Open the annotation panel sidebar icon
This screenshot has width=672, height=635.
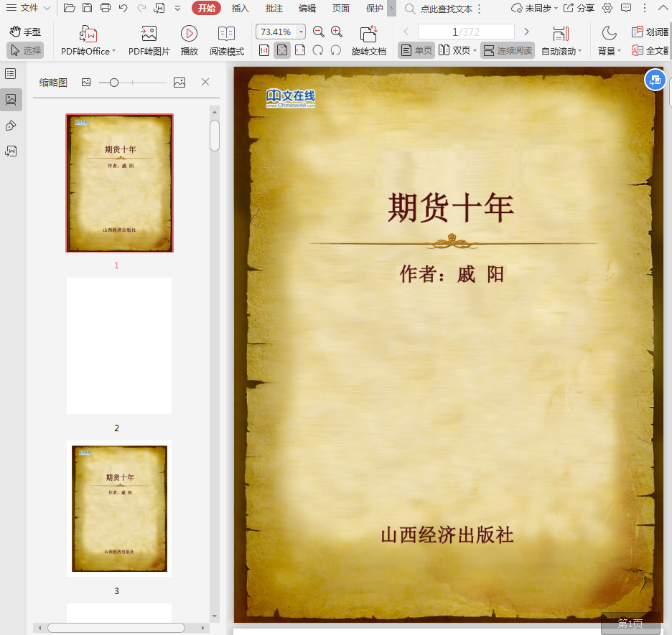pyautogui.click(x=11, y=126)
